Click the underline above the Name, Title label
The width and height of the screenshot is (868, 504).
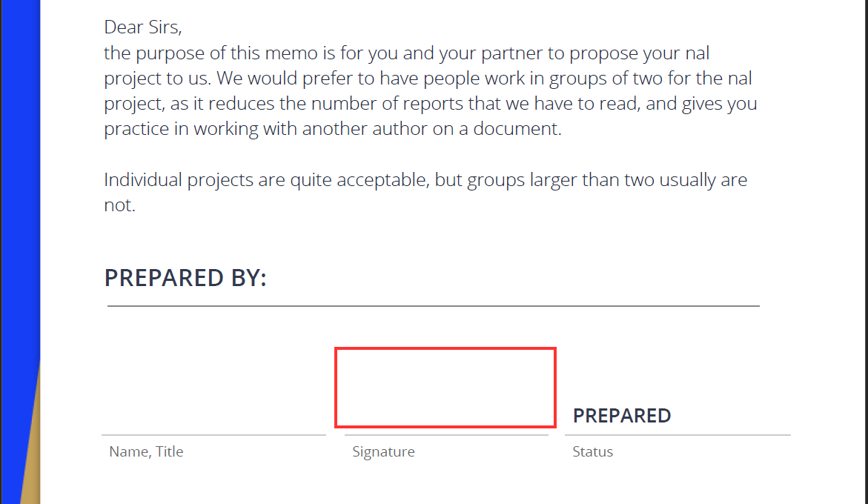[x=213, y=435]
